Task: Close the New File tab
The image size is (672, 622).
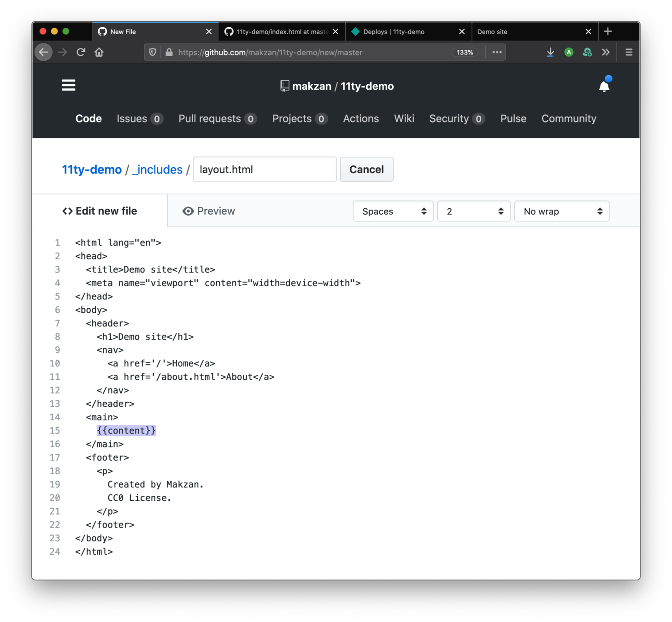Action: (x=209, y=31)
